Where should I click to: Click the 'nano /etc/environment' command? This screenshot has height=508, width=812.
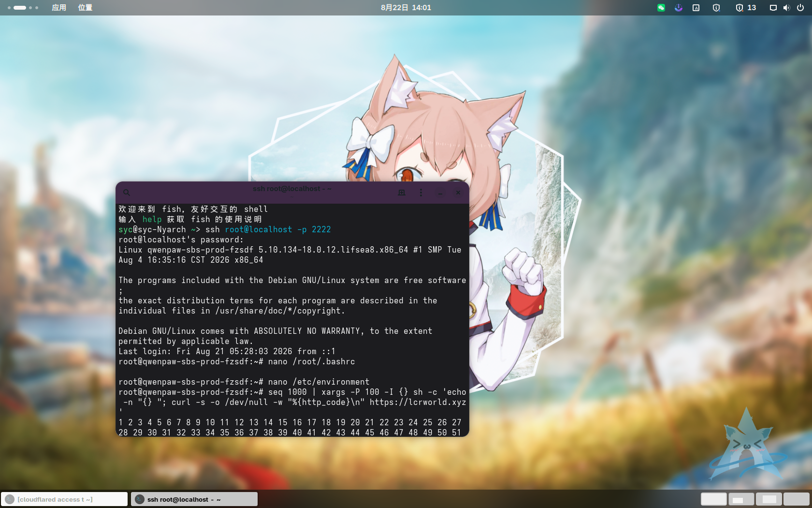click(319, 382)
